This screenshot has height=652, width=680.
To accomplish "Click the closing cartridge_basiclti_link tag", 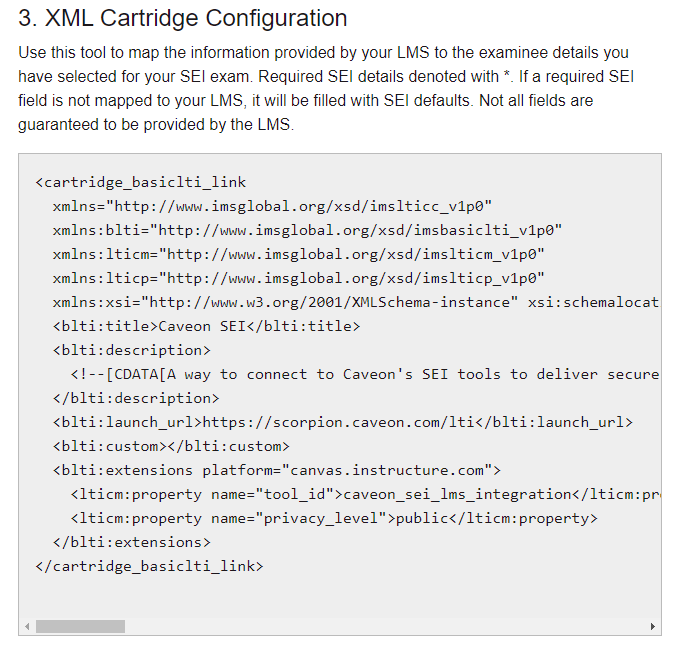I will [x=150, y=566].
